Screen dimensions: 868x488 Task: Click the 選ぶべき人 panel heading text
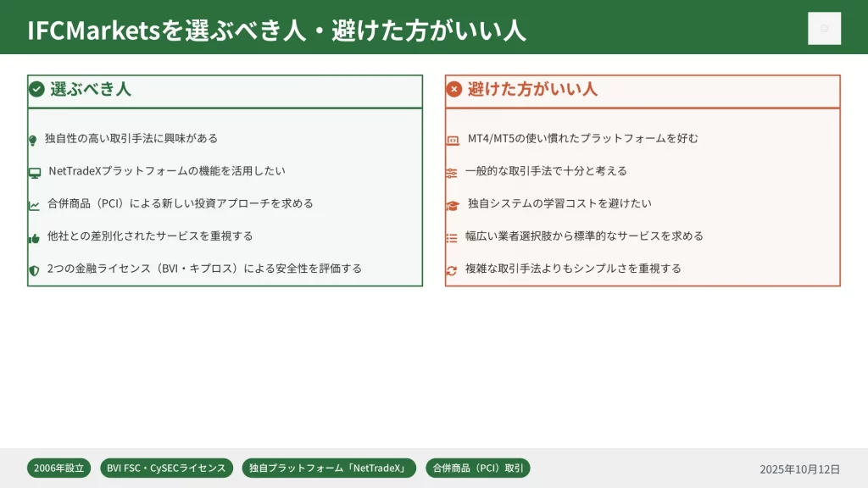point(91,89)
